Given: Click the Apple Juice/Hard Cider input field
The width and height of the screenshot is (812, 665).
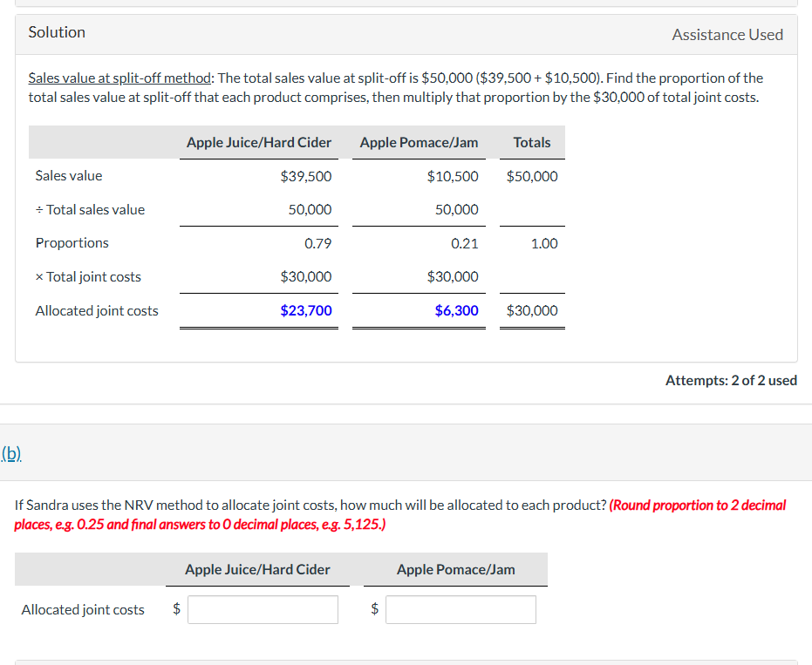Looking at the screenshot, I should click(x=263, y=609).
